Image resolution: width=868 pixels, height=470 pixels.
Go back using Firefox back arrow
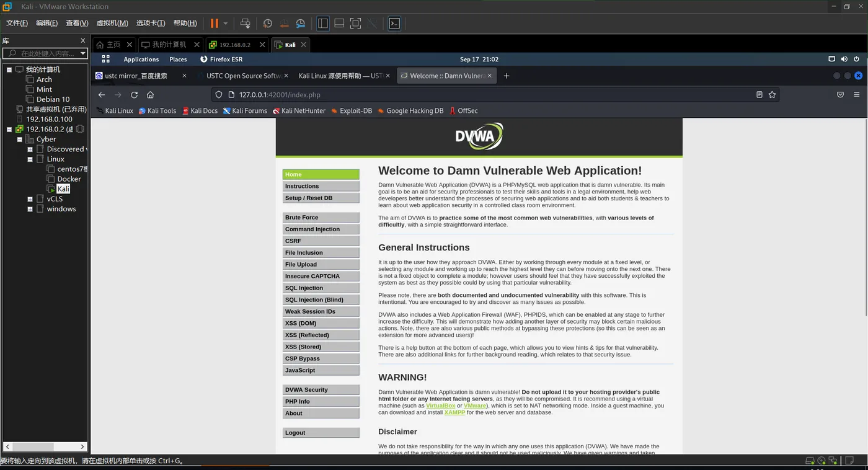point(102,95)
